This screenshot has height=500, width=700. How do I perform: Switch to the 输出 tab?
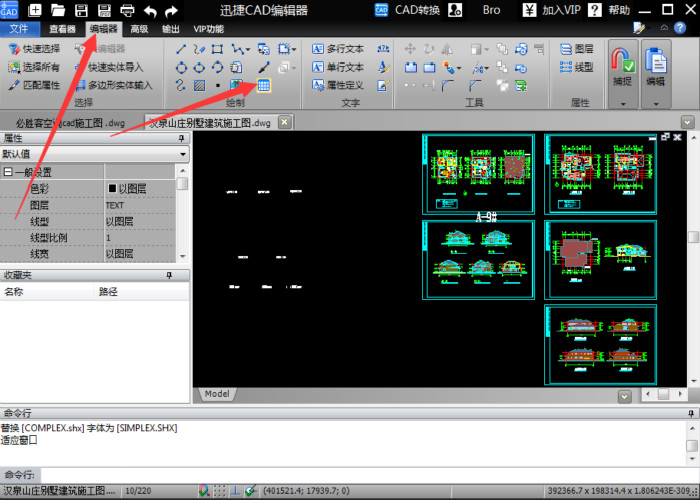pyautogui.click(x=171, y=29)
